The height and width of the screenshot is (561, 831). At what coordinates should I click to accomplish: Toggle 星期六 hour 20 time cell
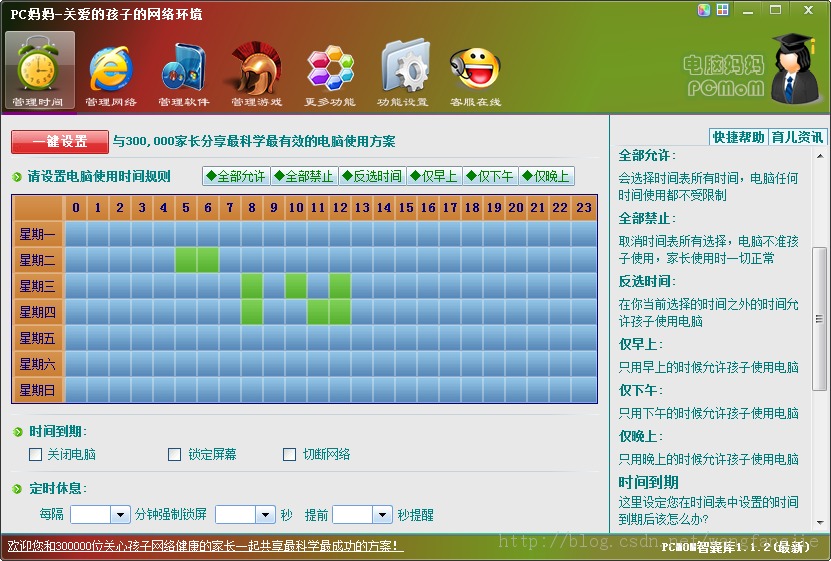click(516, 364)
